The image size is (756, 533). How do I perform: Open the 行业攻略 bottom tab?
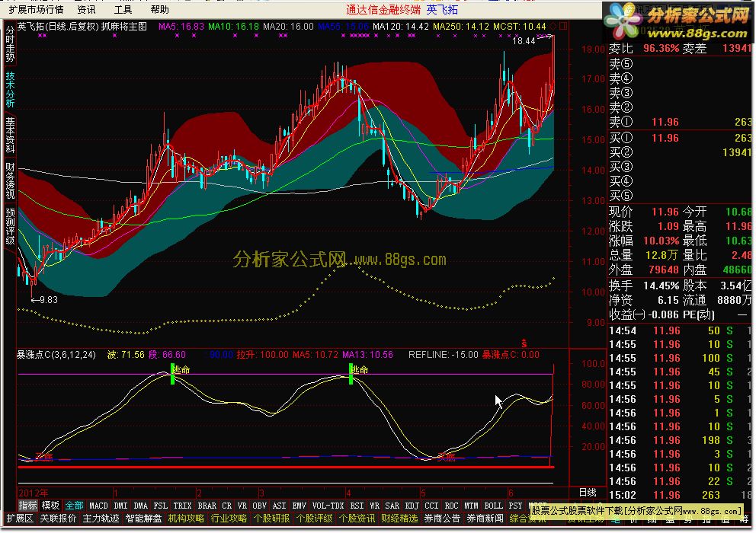point(229,519)
